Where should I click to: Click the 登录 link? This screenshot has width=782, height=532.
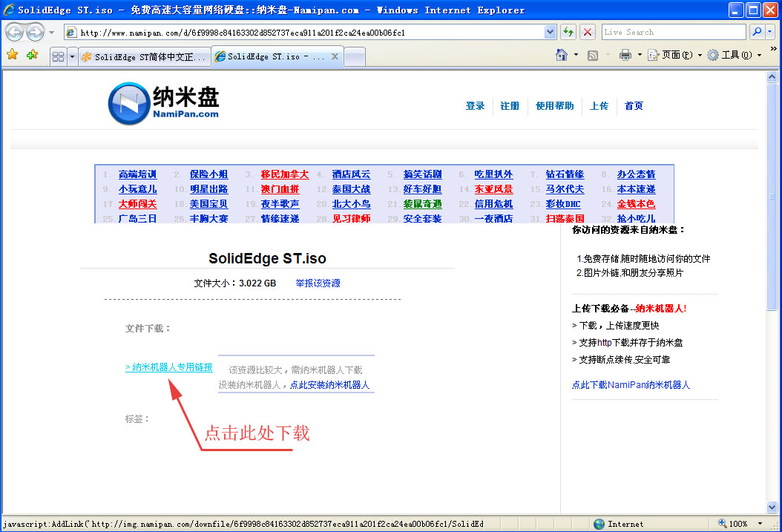(x=475, y=105)
